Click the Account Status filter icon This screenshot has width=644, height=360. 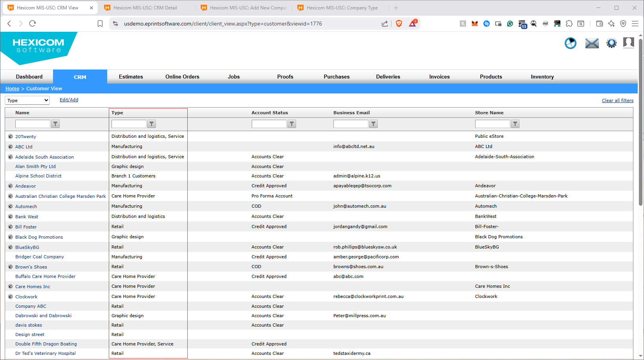(x=292, y=124)
